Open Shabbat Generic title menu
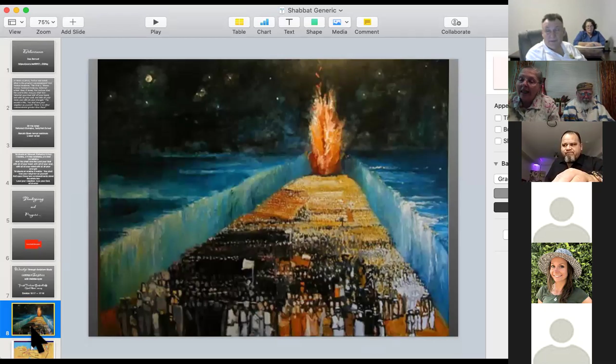Screen dimensions: 616x364 pyautogui.click(x=315, y=10)
